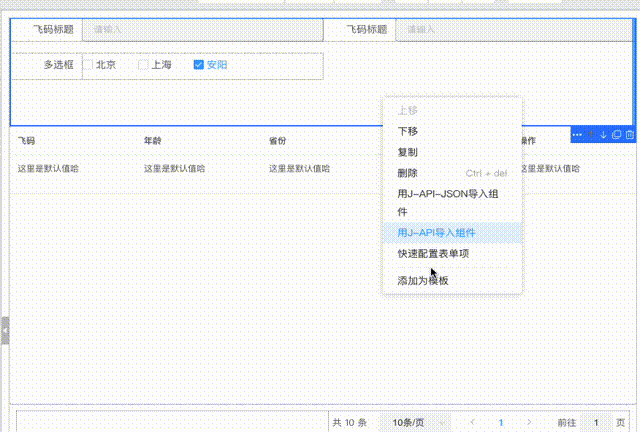The height and width of the screenshot is (432, 640).
Task: Click the 前往 page jump input box
Action: click(596, 423)
